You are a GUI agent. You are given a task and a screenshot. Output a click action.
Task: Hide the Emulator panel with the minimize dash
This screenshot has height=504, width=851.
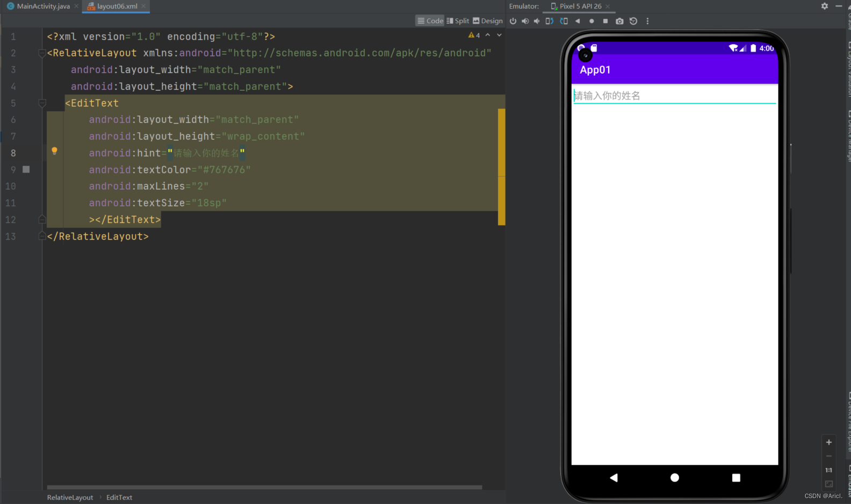tap(839, 6)
